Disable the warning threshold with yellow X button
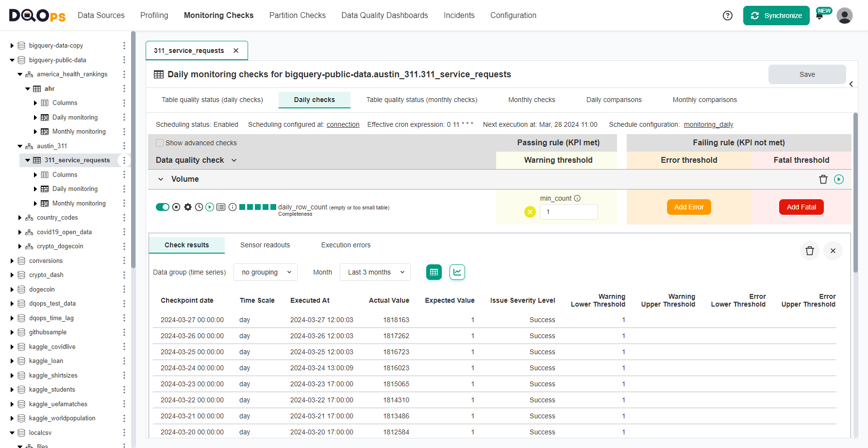 tap(530, 211)
